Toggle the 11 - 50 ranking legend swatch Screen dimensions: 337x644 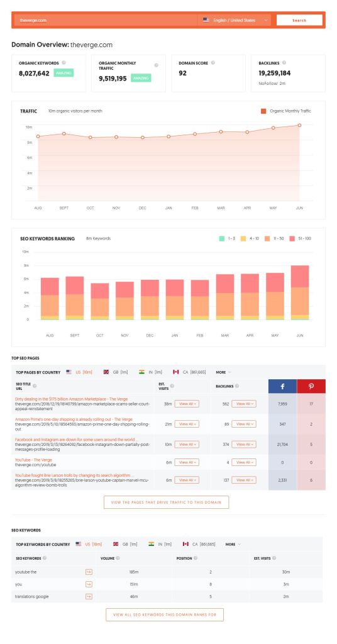[x=267, y=238]
